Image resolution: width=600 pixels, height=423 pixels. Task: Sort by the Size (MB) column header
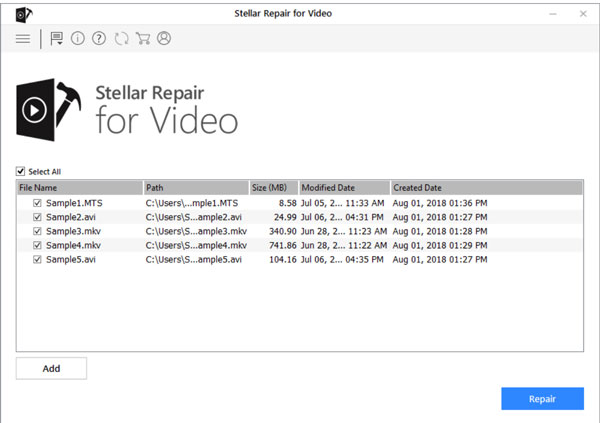[273, 187]
